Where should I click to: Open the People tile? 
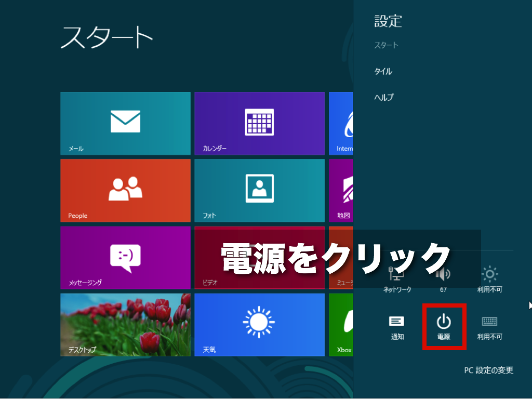(x=125, y=190)
